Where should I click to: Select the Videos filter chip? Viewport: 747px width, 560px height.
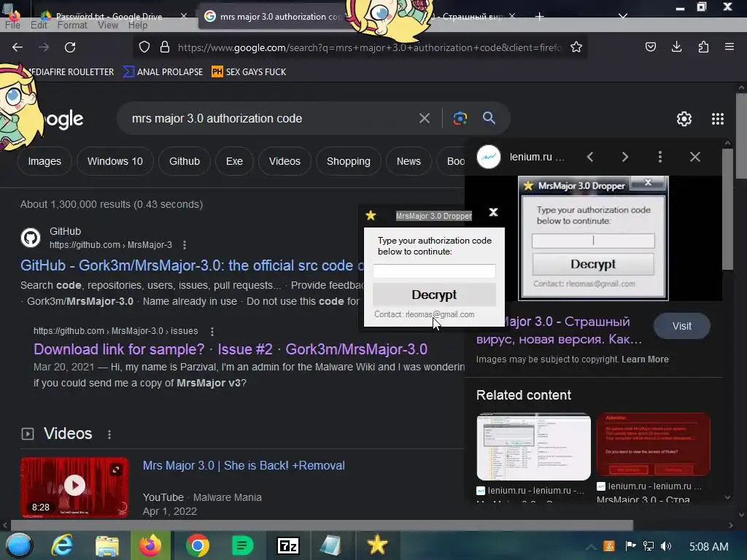(285, 161)
